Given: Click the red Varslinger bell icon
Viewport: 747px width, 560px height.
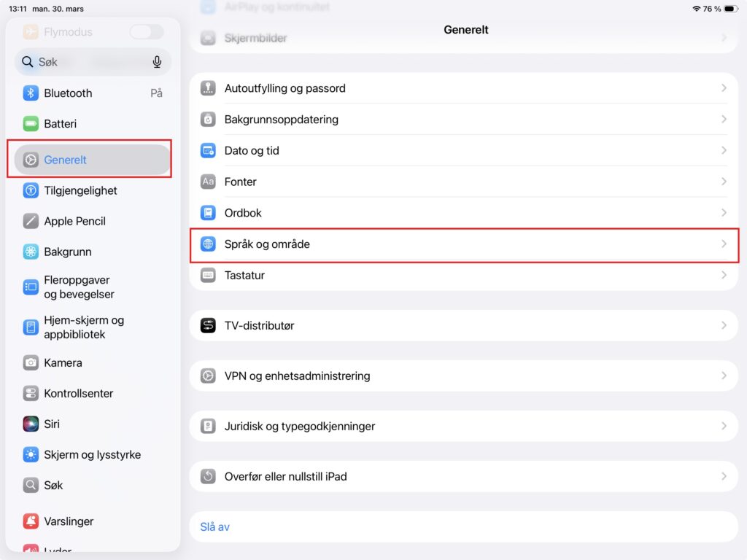Looking at the screenshot, I should tap(31, 521).
